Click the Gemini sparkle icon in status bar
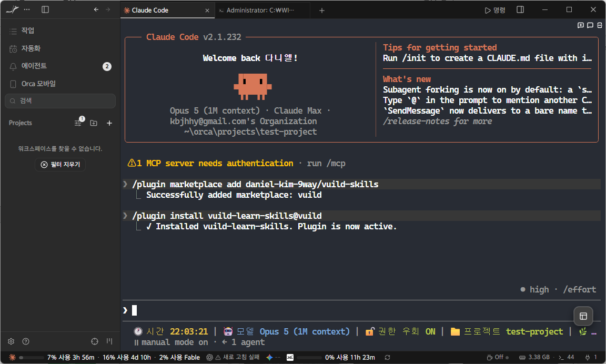 [270, 358]
